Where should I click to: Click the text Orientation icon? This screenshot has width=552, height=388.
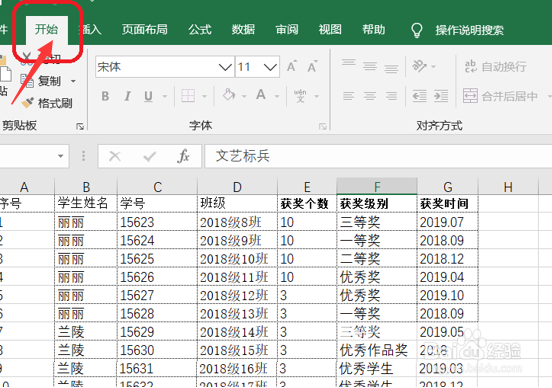coord(420,66)
